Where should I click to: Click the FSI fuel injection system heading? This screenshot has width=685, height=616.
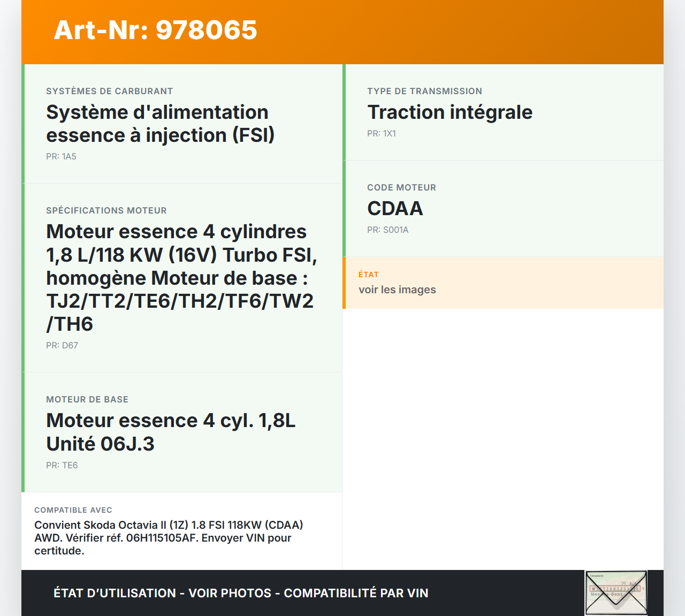(160, 124)
